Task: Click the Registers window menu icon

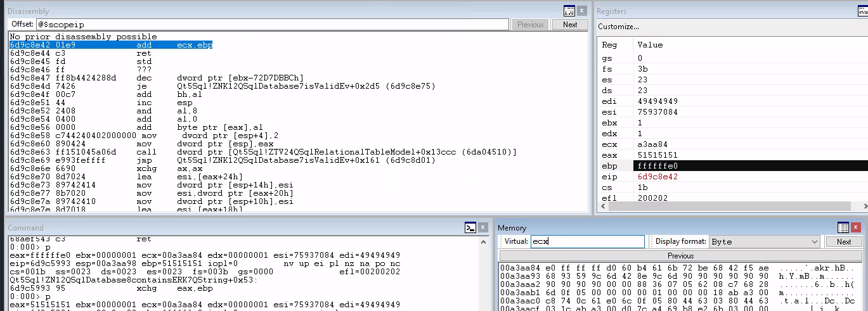Action: tap(862, 11)
